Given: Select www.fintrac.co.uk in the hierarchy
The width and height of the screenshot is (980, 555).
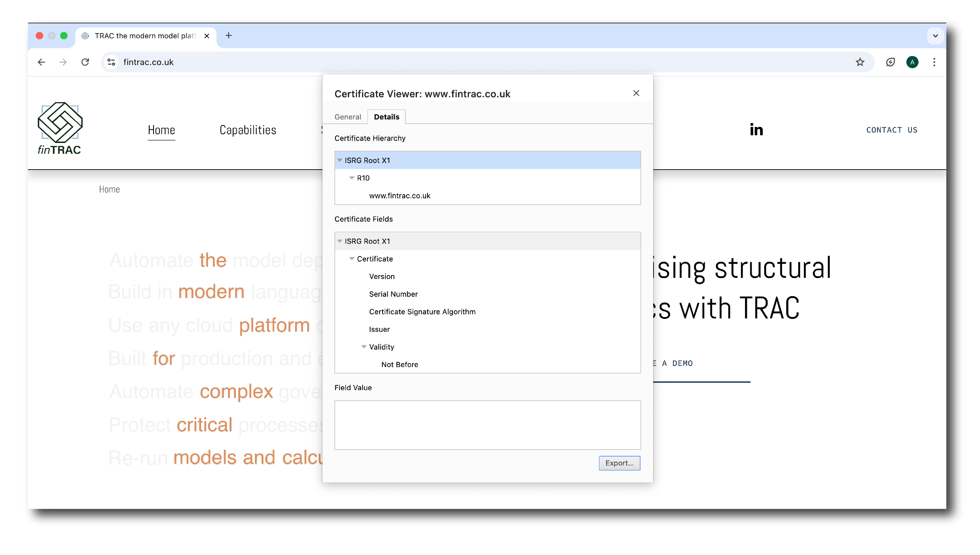Looking at the screenshot, I should pos(399,196).
